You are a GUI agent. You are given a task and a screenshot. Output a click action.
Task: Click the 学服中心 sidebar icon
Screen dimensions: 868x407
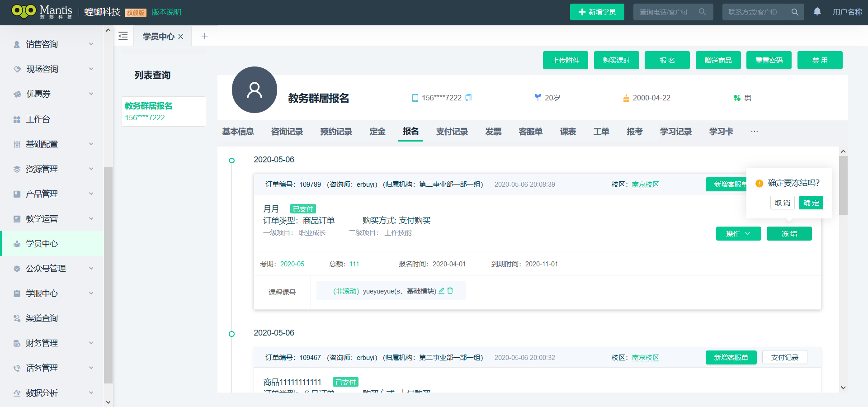click(17, 293)
